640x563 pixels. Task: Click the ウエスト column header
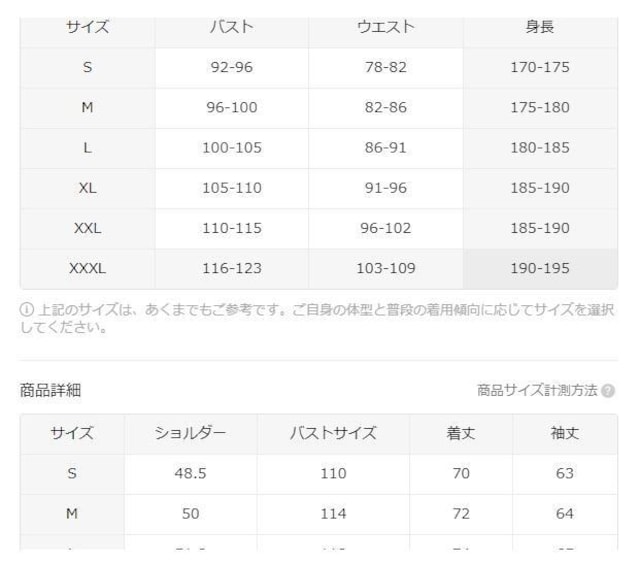click(386, 27)
